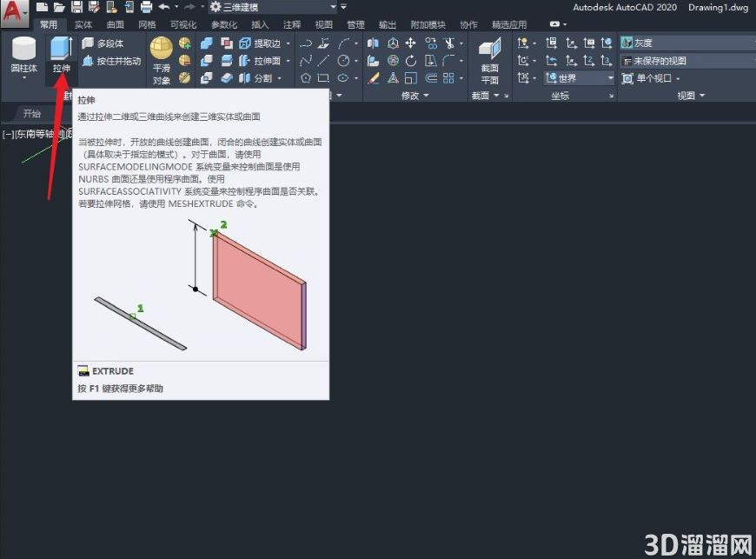
Task: Click the solid Subtract icon
Action: click(x=207, y=61)
